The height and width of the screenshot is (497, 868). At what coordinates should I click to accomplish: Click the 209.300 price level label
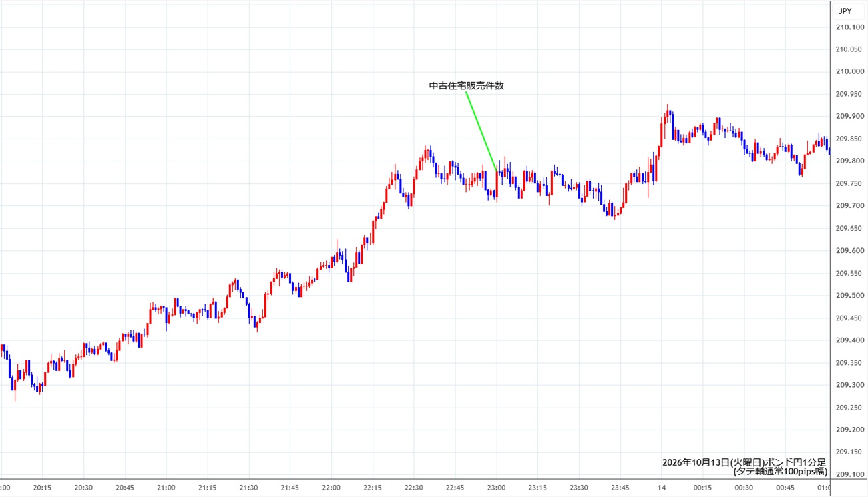pyautogui.click(x=849, y=385)
